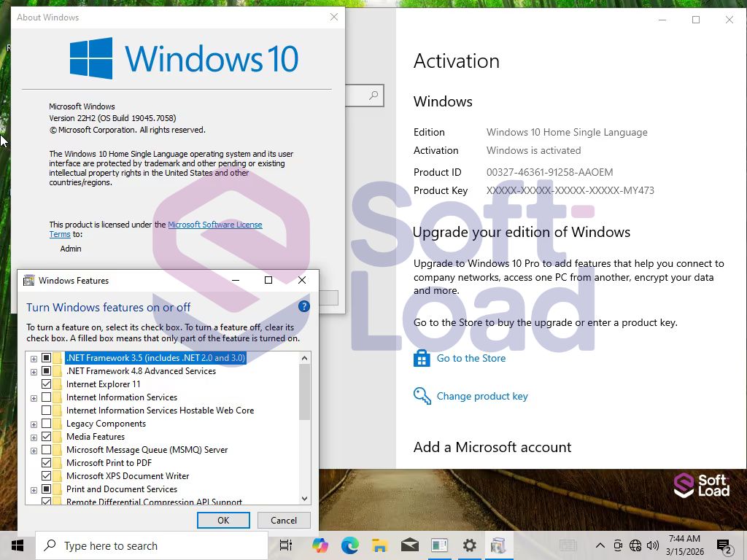Click the Windows Features title bar icon
Image resolution: width=747 pixels, height=560 pixels.
[x=29, y=280]
